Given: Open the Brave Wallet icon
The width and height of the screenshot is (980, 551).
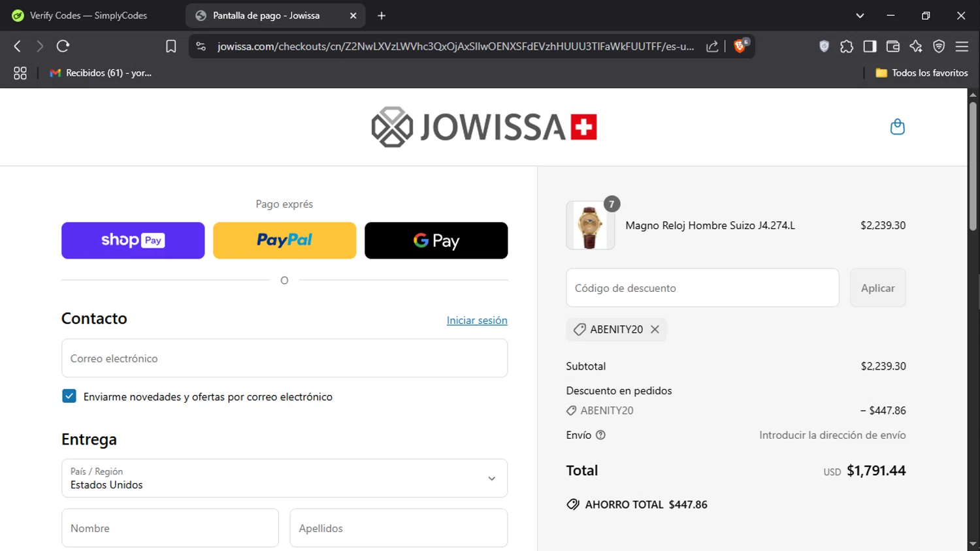Looking at the screenshot, I should 892,46.
